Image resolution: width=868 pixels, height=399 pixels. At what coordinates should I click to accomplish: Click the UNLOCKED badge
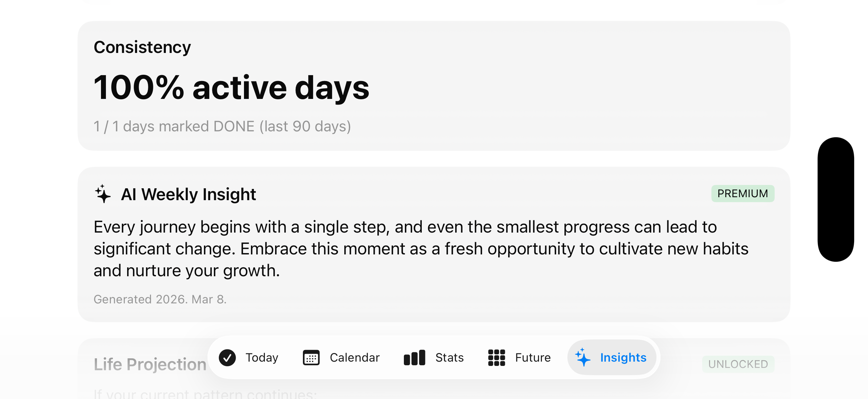(x=738, y=364)
